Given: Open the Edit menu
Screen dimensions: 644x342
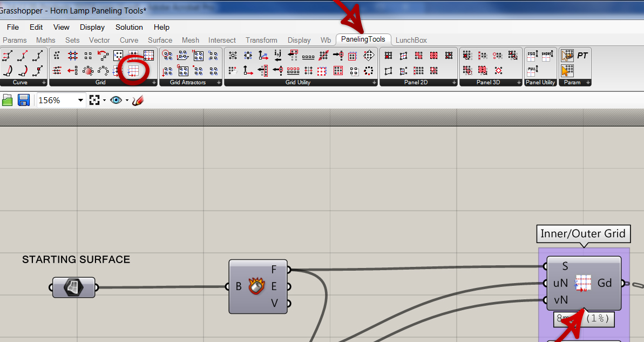Looking at the screenshot, I should click(x=36, y=27).
